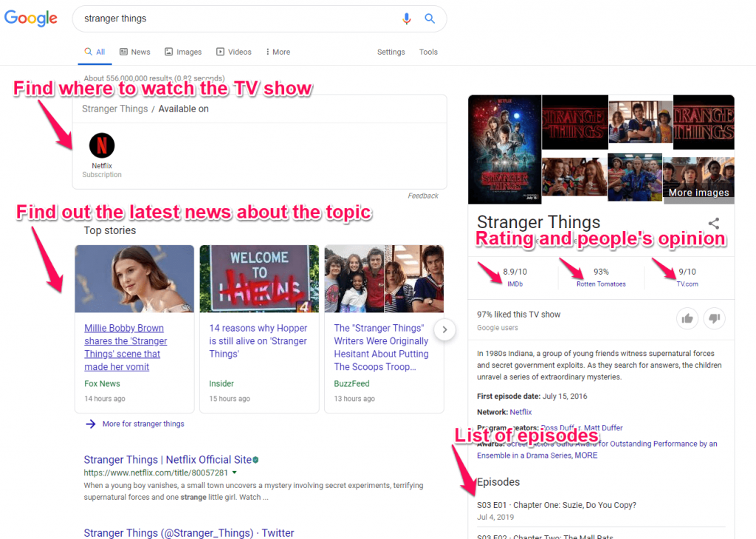The height and width of the screenshot is (539, 756).
Task: Advance Top stories carousel with arrow
Action: tap(444, 330)
